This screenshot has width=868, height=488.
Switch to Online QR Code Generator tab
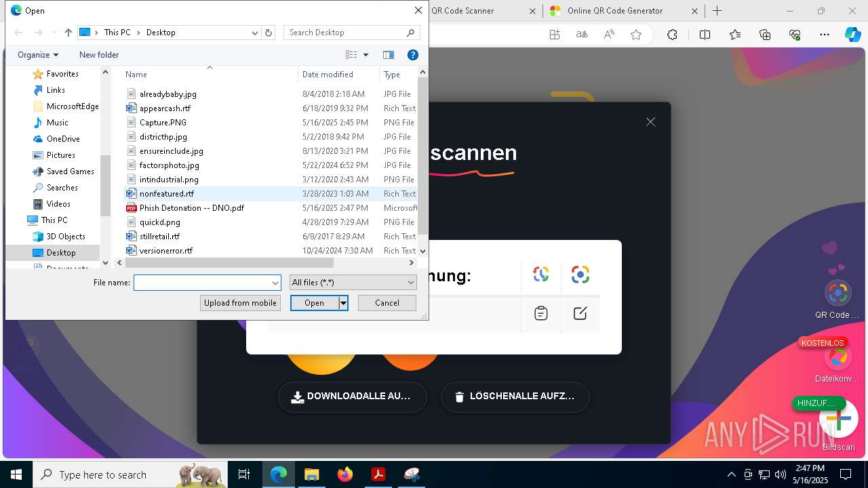(624, 11)
